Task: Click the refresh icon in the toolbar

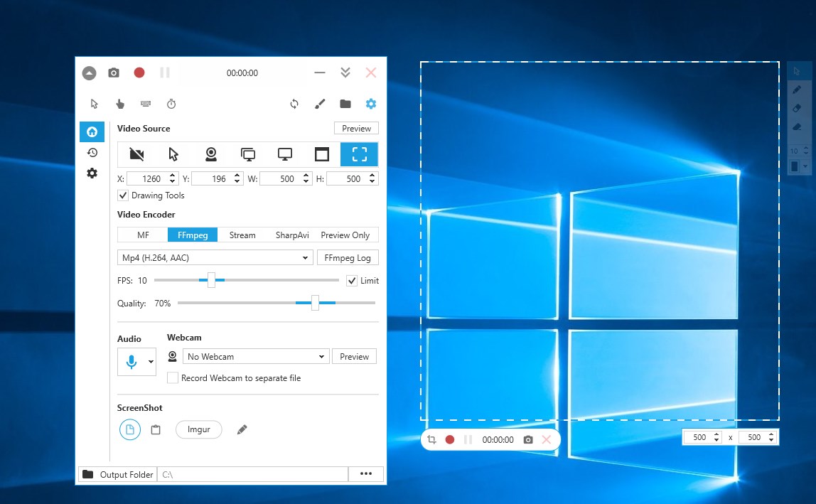Action: pyautogui.click(x=294, y=104)
